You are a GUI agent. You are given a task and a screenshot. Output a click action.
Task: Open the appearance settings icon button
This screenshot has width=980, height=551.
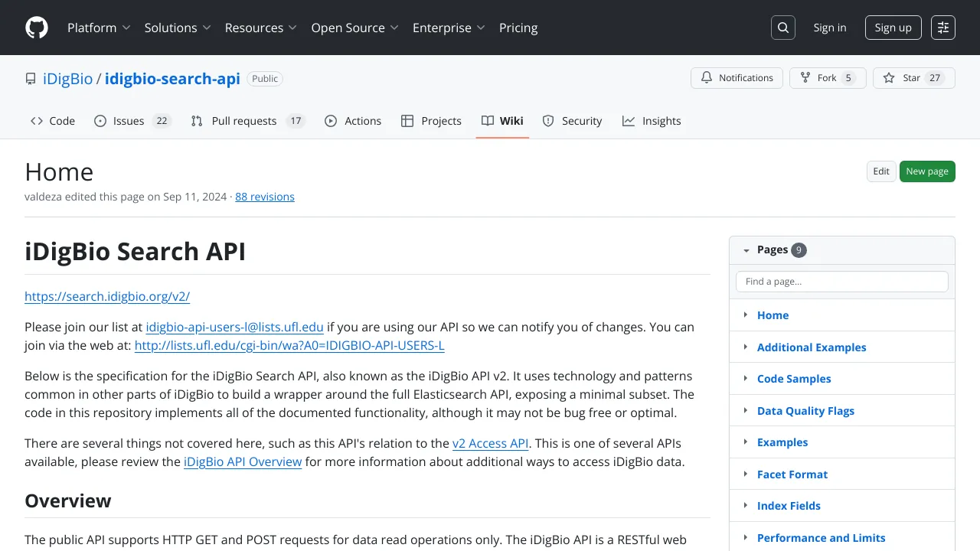click(943, 28)
